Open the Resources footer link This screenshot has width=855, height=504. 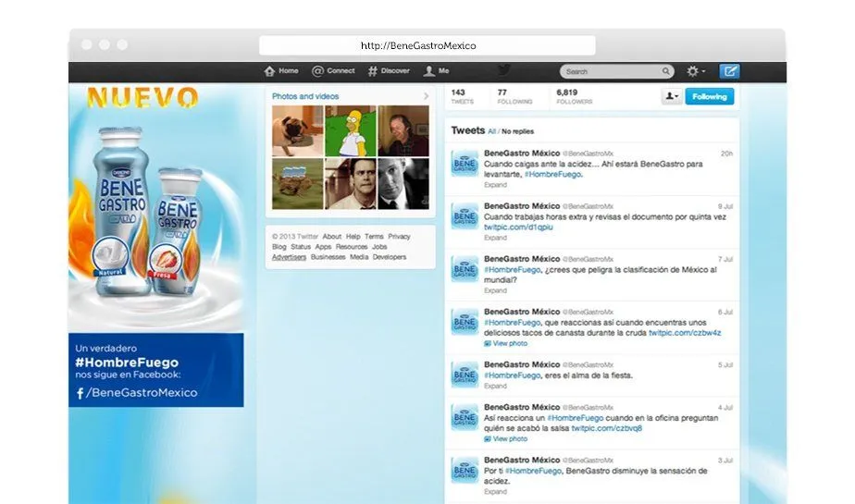pyautogui.click(x=352, y=247)
